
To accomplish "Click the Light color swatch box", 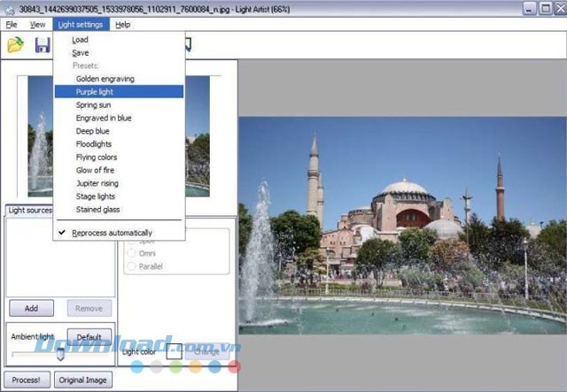I will (x=175, y=351).
